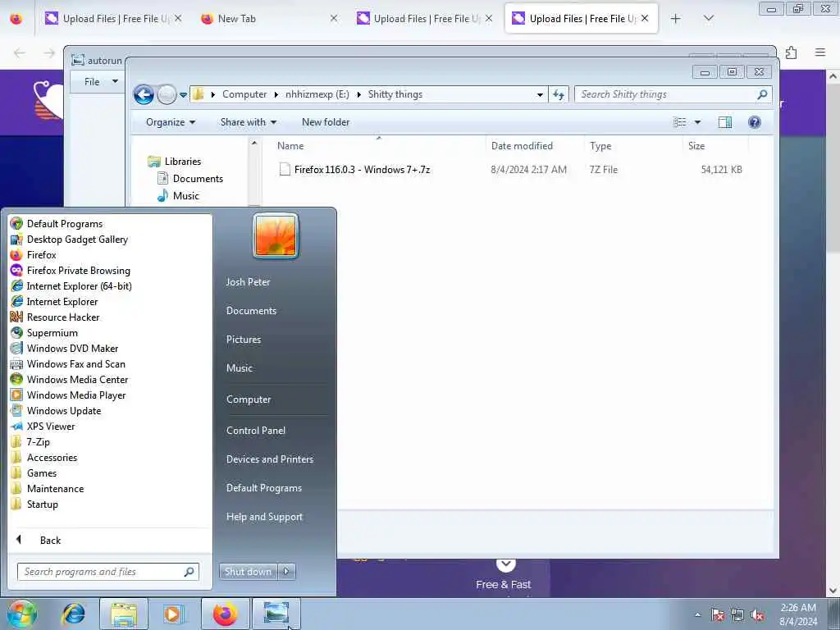The image size is (840, 630).
Task: Open Josh Peter user folder
Action: tap(248, 282)
